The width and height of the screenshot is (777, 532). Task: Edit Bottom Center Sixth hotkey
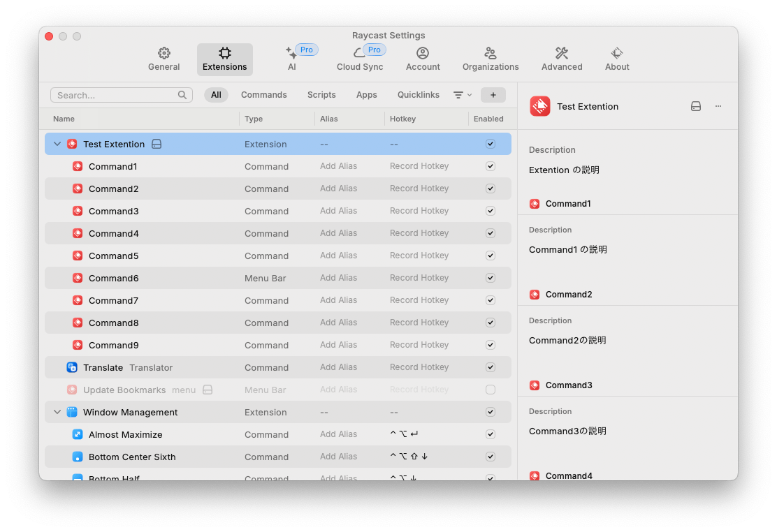tap(409, 456)
